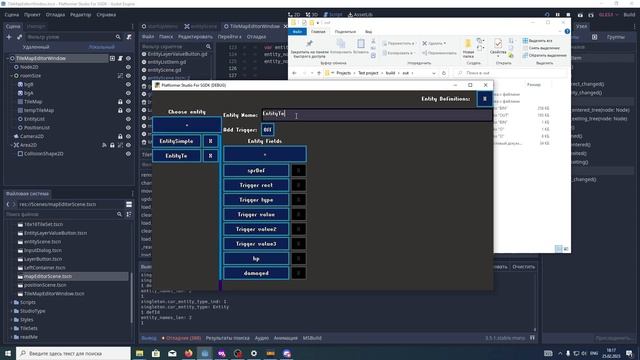Click Trigger rect field button
The width and height of the screenshot is (640, 360).
(256, 185)
